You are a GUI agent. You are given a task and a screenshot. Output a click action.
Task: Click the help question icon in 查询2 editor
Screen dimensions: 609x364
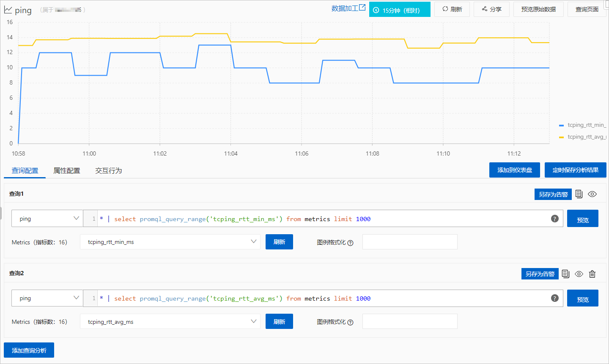point(555,298)
